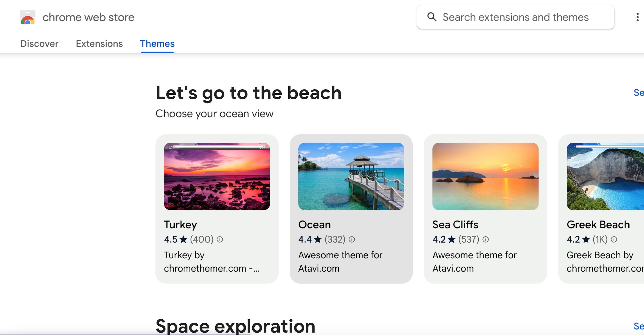Click the search magnifier icon

[432, 17]
